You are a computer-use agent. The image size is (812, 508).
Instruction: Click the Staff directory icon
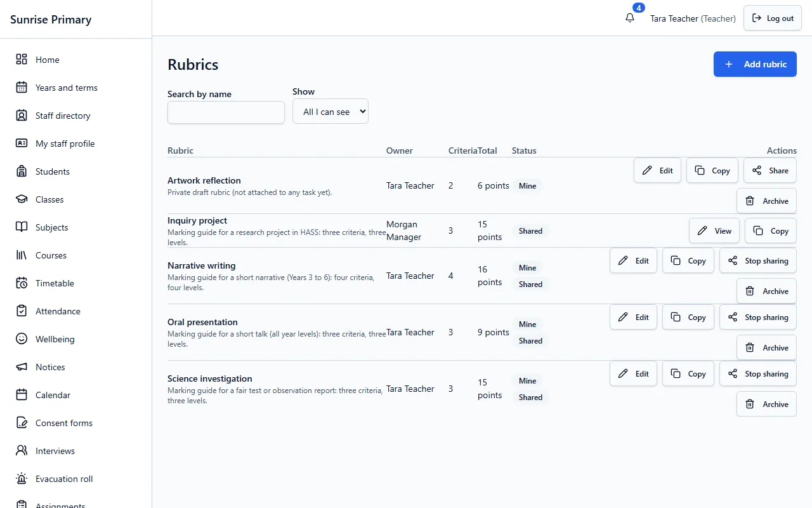point(22,116)
